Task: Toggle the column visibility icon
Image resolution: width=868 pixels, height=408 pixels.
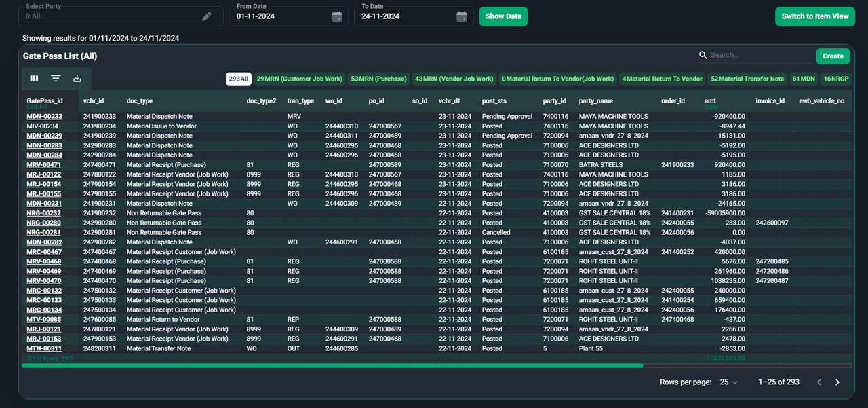Action: tap(34, 79)
